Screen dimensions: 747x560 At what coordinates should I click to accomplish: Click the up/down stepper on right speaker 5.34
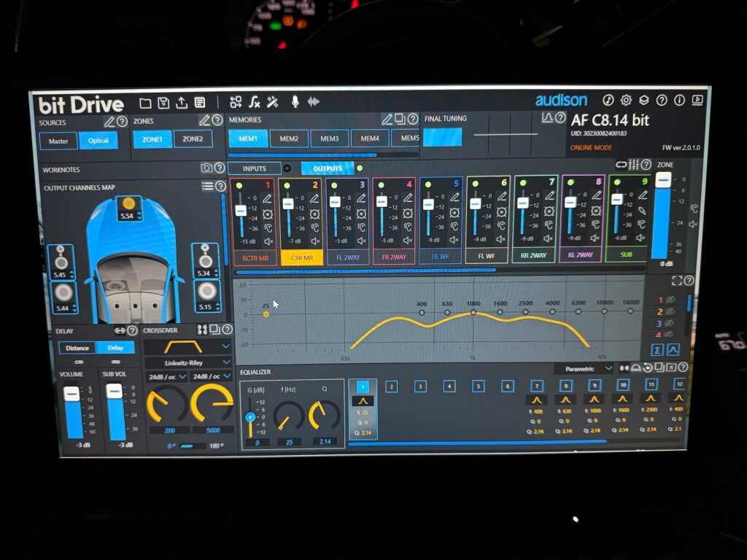click(216, 273)
